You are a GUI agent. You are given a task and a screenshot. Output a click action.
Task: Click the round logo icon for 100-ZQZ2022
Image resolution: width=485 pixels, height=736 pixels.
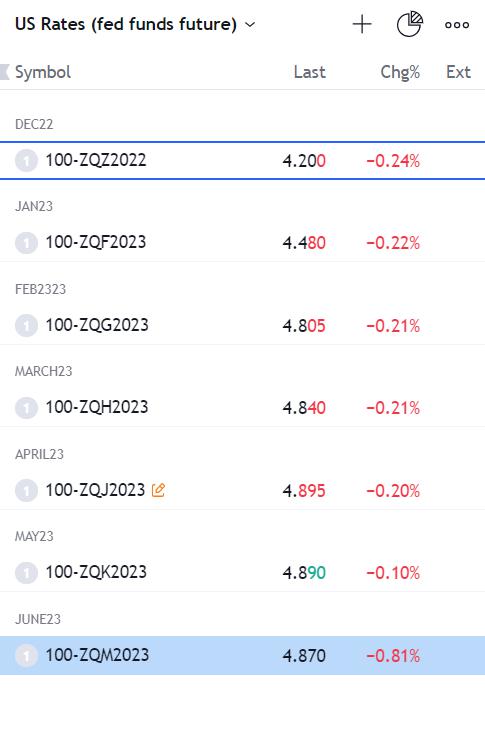pos(26,161)
